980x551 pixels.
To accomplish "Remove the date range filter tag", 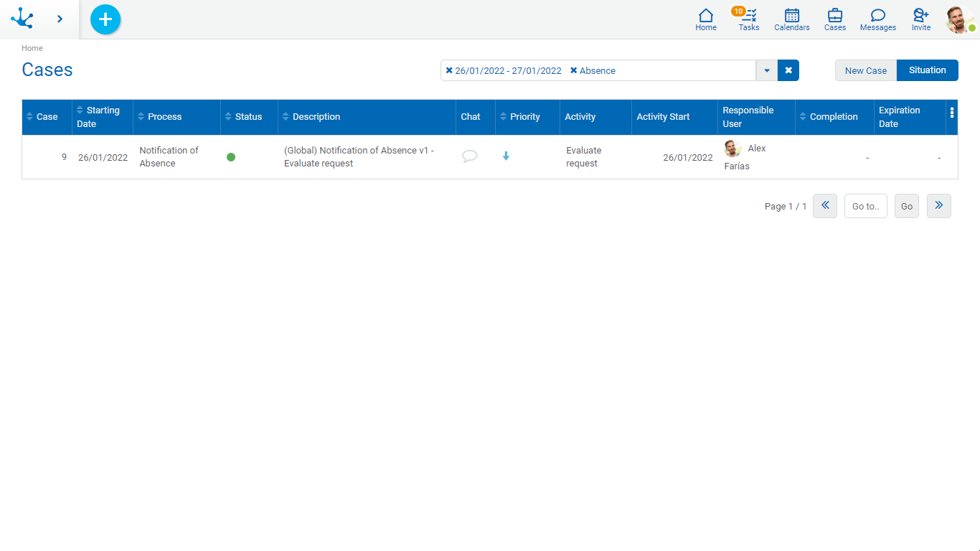I will [x=449, y=70].
